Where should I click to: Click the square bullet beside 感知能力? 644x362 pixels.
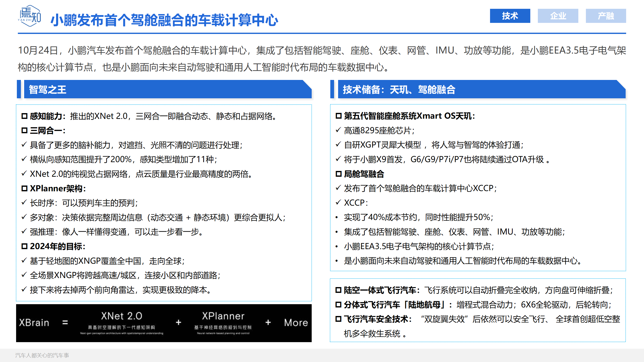click(24, 116)
